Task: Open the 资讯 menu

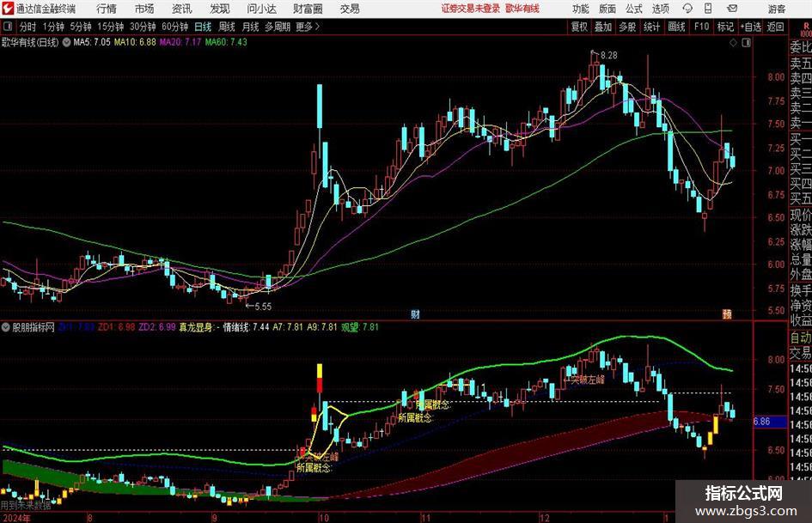Action: point(182,9)
